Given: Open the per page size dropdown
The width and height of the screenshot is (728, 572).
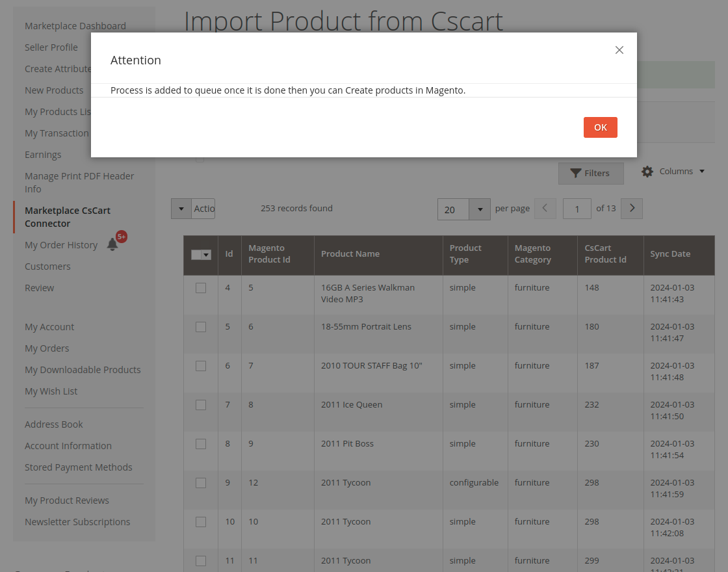Looking at the screenshot, I should pyautogui.click(x=479, y=209).
